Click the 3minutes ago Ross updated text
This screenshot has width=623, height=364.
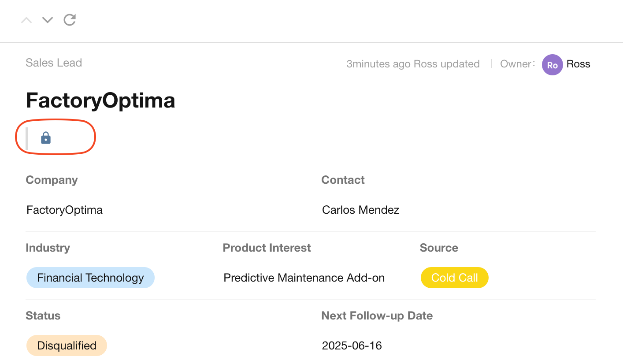(x=413, y=64)
